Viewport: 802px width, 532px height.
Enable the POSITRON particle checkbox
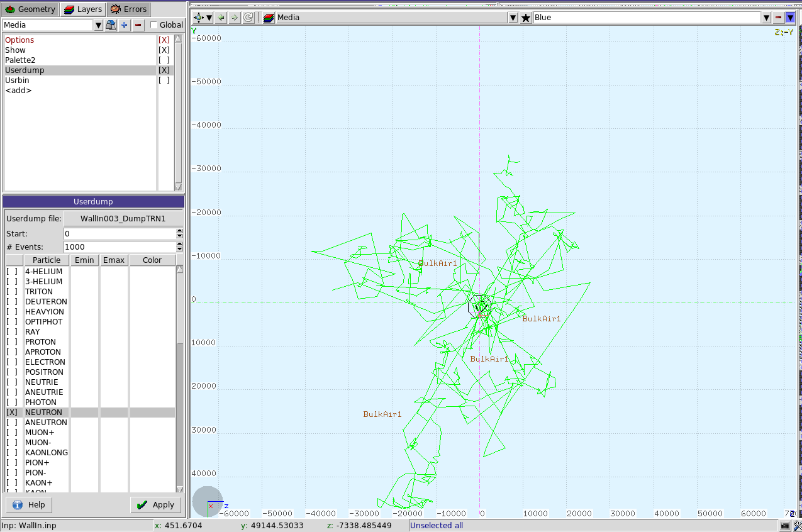(x=13, y=372)
